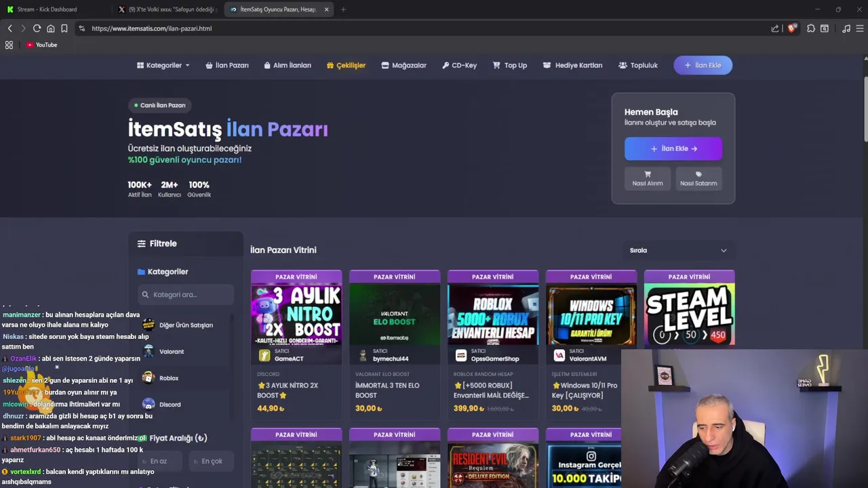Open Çekilişler in the navigation bar
The image size is (868, 488).
point(346,65)
